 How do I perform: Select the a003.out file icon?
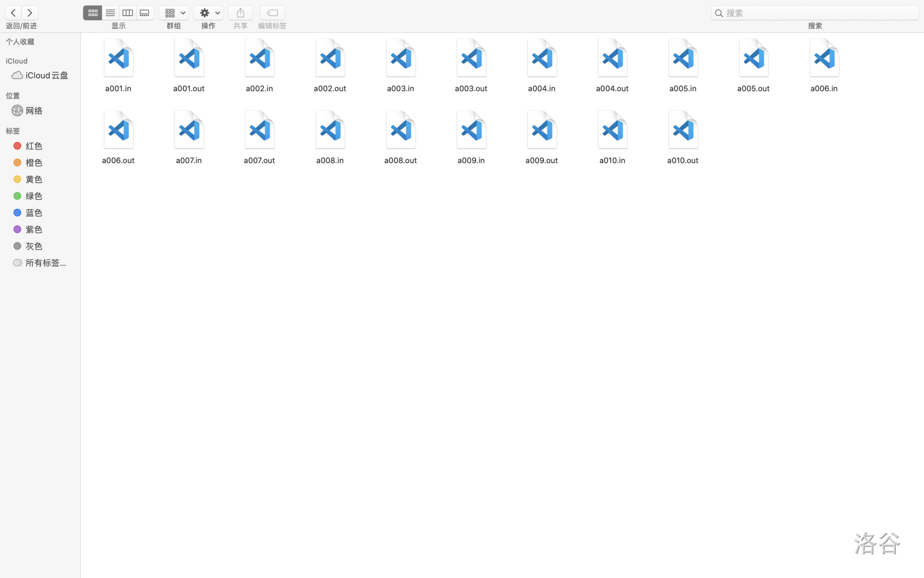pos(471,58)
